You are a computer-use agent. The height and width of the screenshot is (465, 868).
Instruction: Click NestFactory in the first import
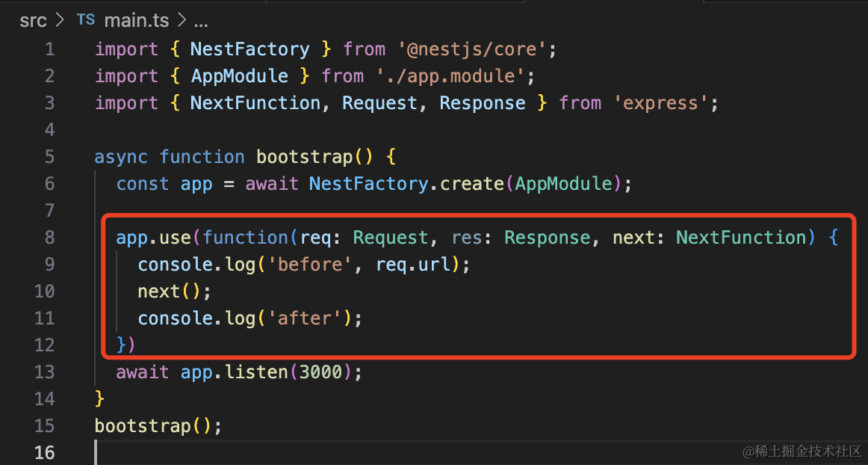click(249, 49)
